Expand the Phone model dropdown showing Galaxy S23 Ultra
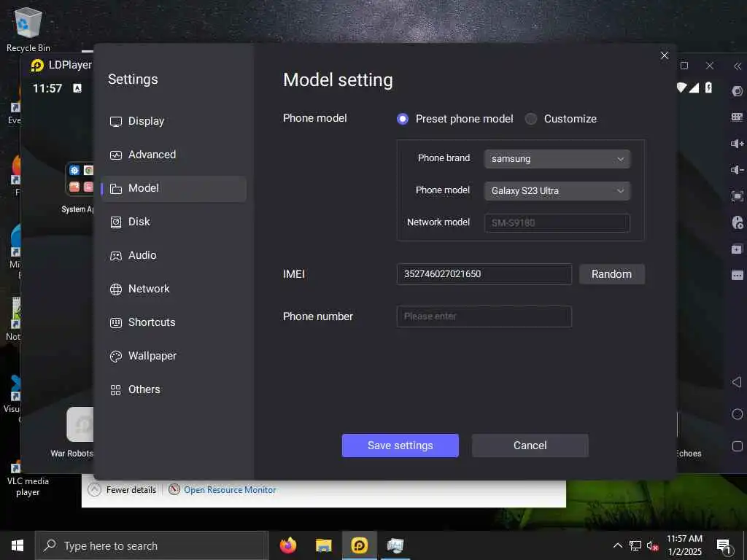Viewport: 747px width, 560px height. click(557, 191)
